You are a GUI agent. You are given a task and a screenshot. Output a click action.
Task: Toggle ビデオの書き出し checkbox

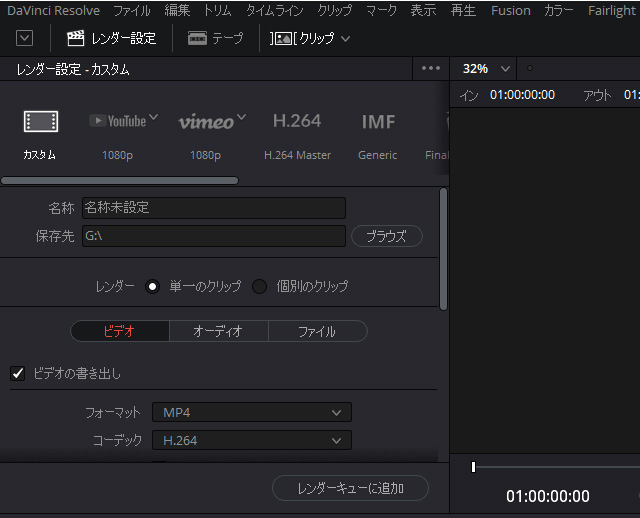coord(18,373)
